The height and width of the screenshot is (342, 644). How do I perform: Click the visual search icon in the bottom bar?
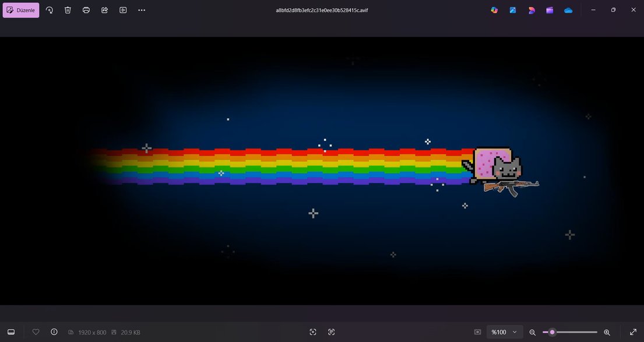pyautogui.click(x=313, y=332)
